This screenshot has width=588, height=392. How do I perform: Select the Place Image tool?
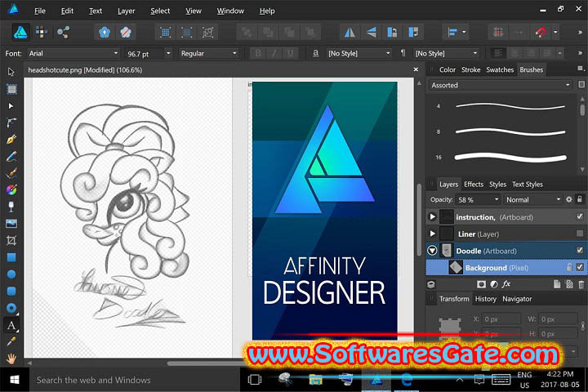[x=11, y=224]
